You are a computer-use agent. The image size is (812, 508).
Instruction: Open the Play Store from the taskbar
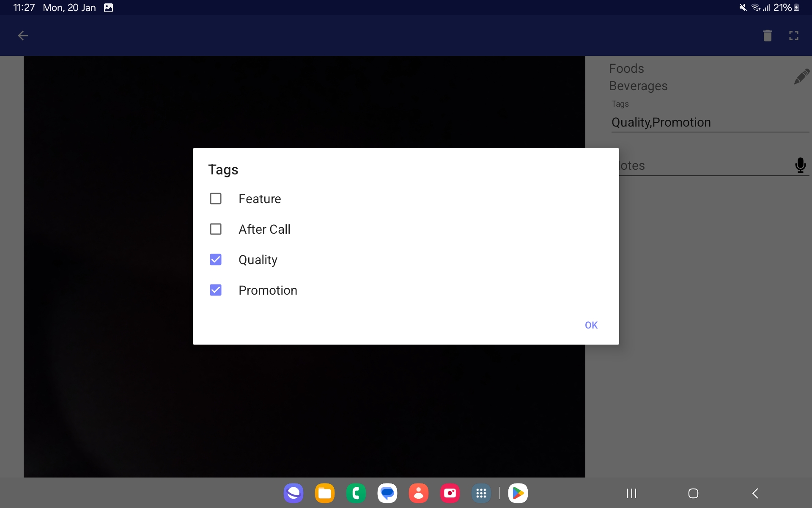point(518,493)
